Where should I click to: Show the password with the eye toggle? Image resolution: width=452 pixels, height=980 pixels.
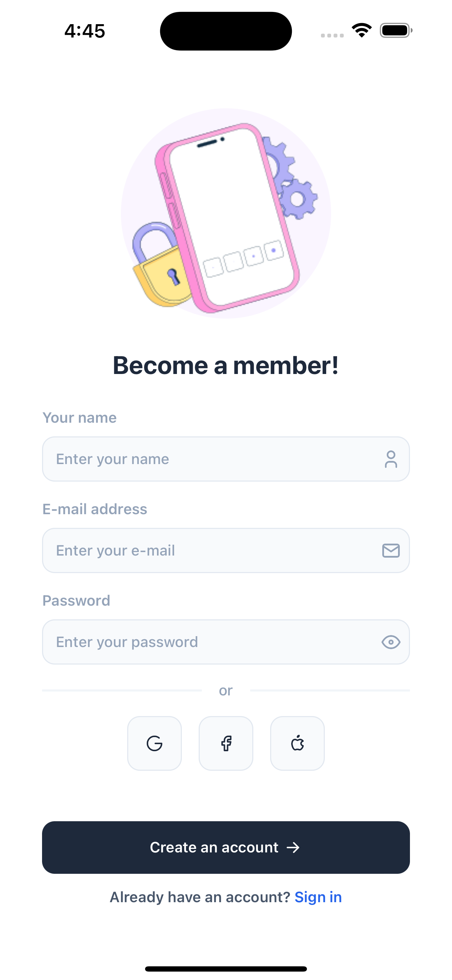pos(391,642)
